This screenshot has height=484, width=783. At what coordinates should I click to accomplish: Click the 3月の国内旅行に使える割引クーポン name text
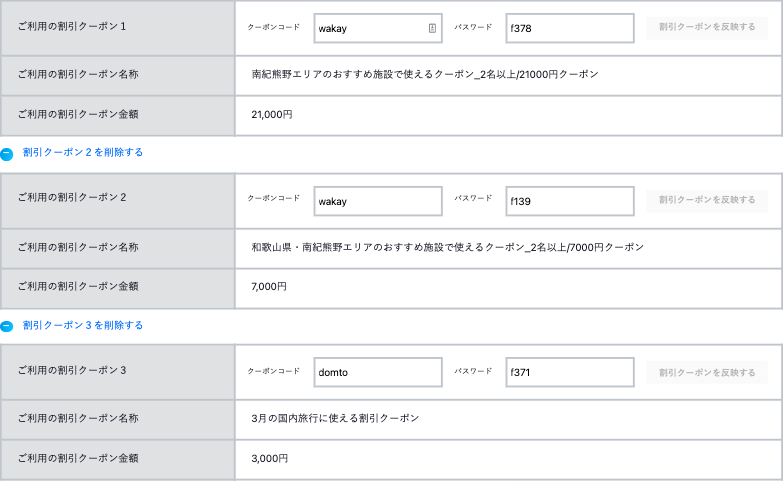coord(335,418)
